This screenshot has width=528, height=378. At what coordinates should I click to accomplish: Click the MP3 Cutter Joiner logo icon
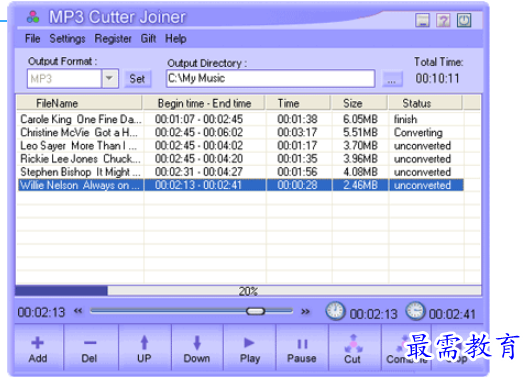[x=33, y=17]
